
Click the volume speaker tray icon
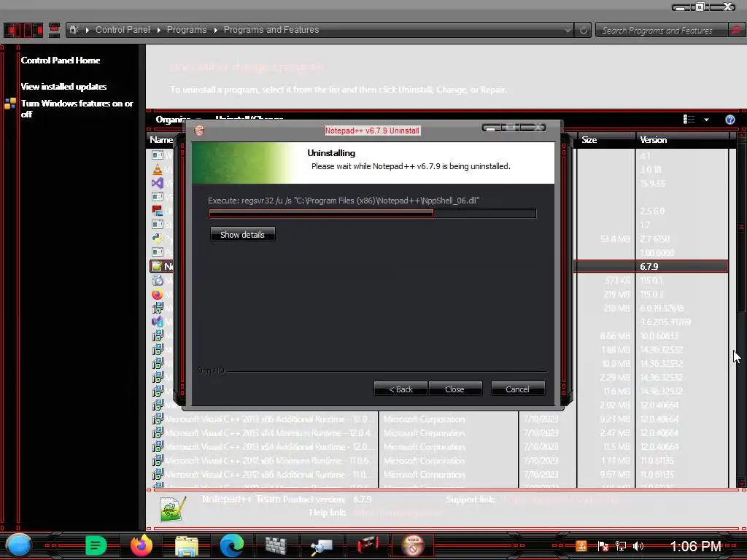coord(638,546)
